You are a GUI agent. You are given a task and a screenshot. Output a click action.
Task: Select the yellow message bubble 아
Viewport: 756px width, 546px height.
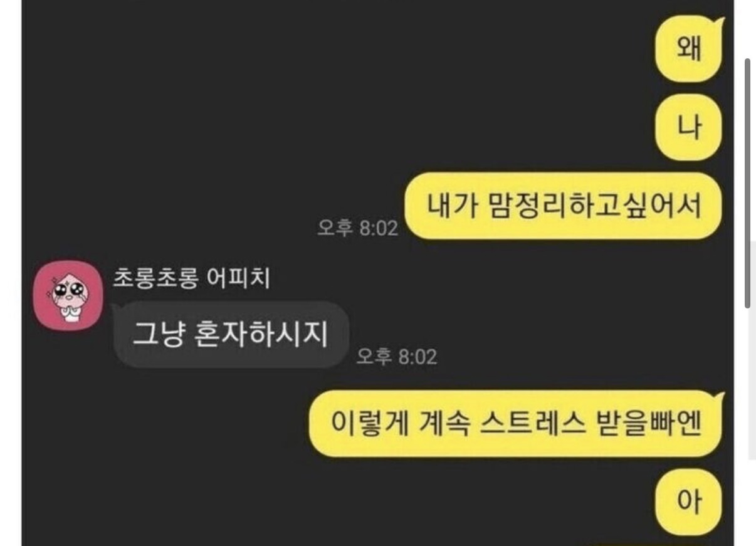pos(688,503)
